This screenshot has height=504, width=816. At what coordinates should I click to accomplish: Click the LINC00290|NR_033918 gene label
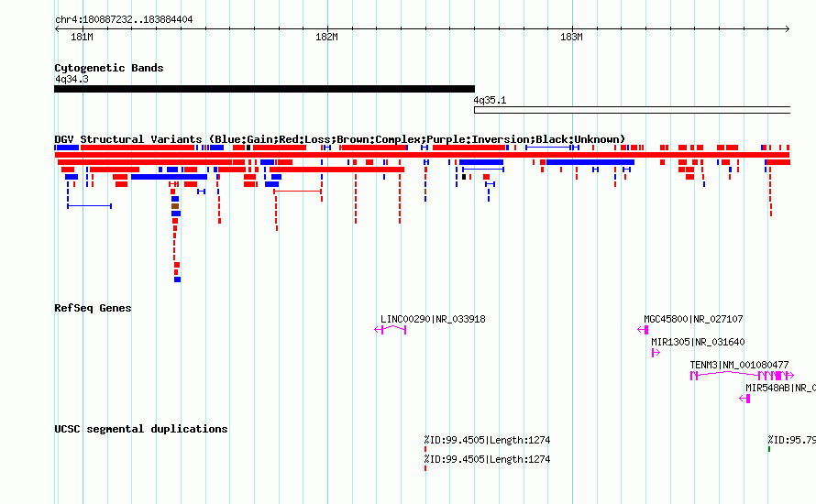click(433, 319)
